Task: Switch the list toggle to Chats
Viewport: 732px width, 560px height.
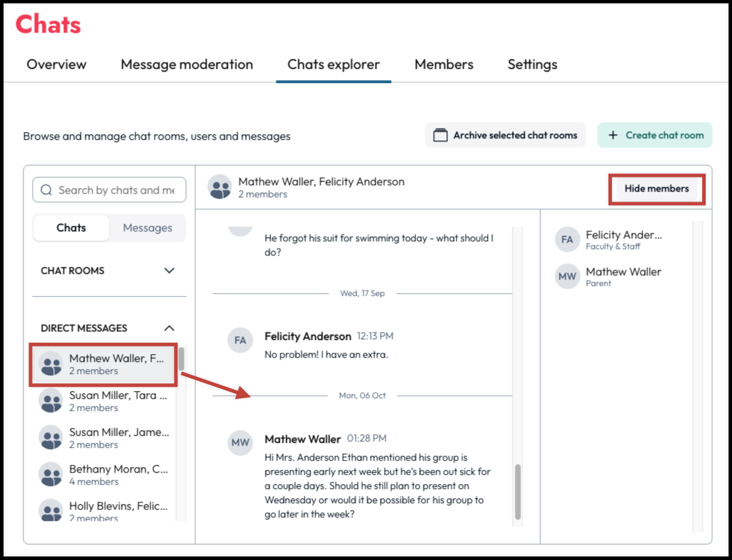Action: point(71,228)
